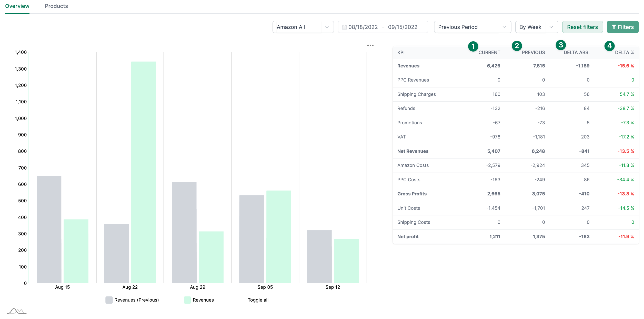Click the Revenues delta -15.6 %
This screenshot has width=644, height=319.
(x=626, y=66)
